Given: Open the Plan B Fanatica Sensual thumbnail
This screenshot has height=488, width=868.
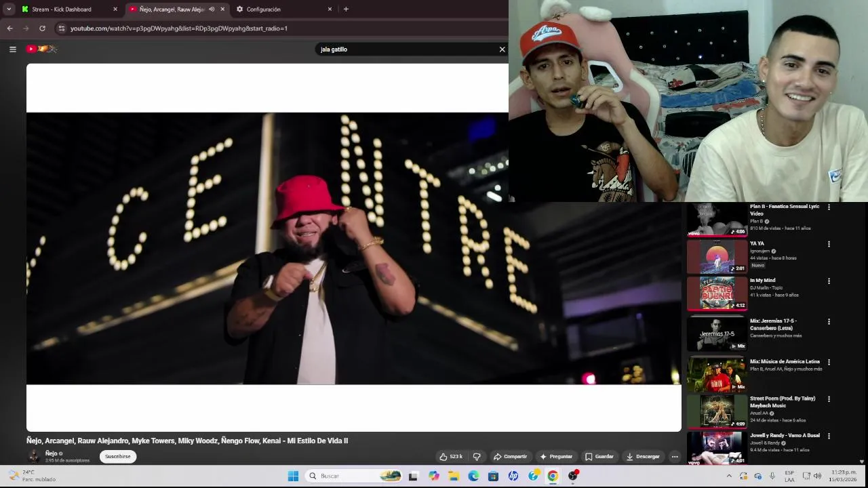Looking at the screenshot, I should click(x=717, y=220).
